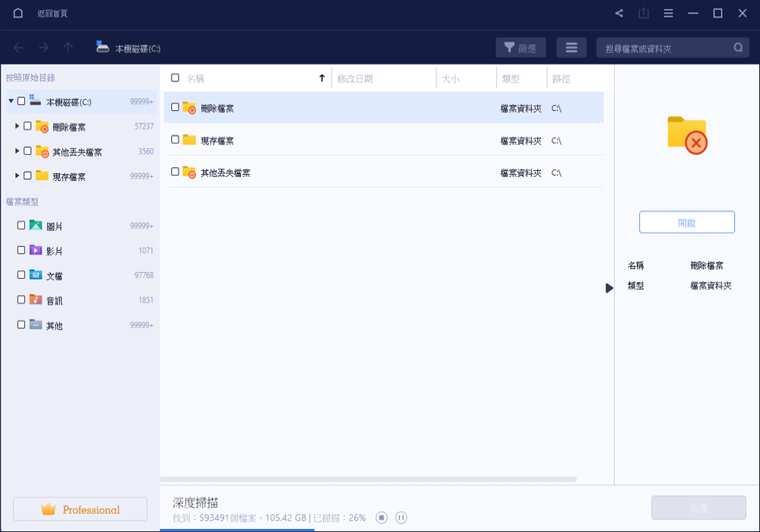The width and height of the screenshot is (760, 532).
Task: Select the 現存檔案 row in file list
Action: [383, 140]
